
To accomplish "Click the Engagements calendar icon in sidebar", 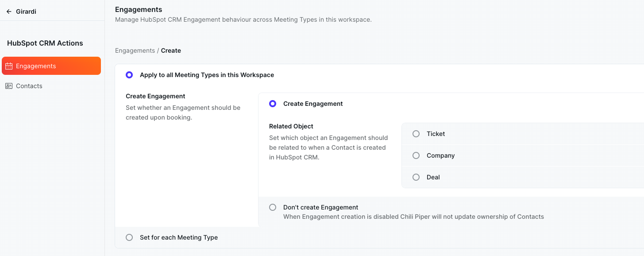I will point(9,66).
